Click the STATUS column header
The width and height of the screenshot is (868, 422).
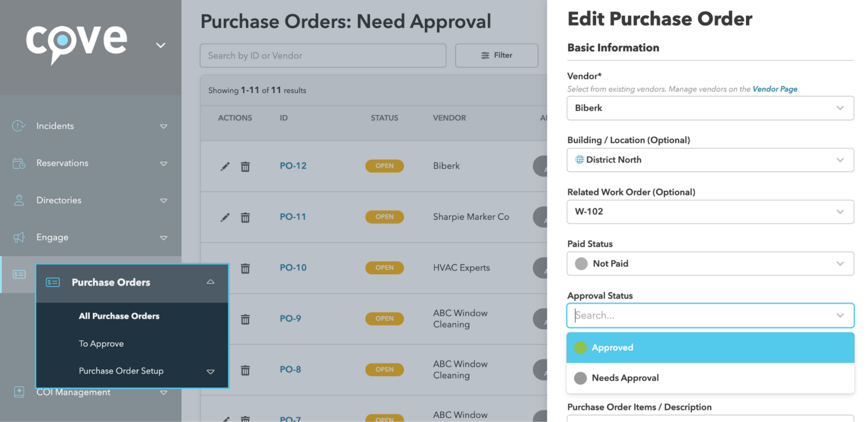pyautogui.click(x=384, y=118)
